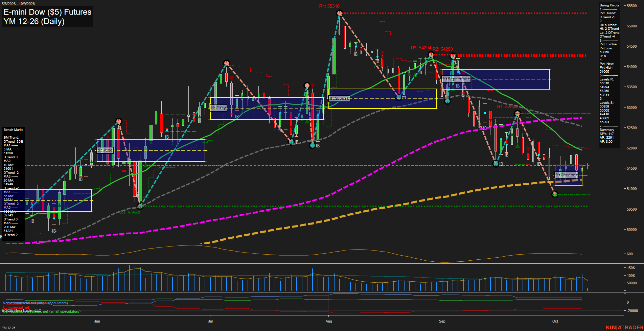Click the Oct marker on the time axis
644x331 pixels.
(555, 321)
